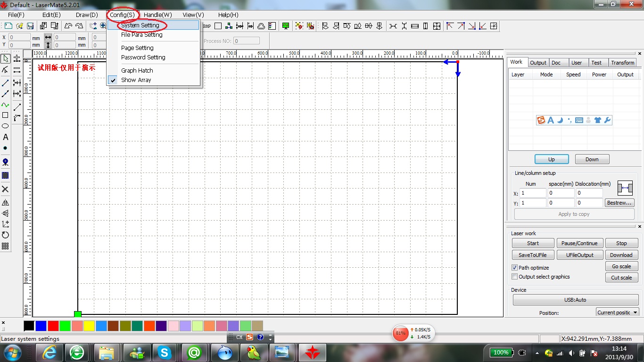Click the Array grid tool icon
The height and width of the screenshot is (362, 644).
(6, 246)
